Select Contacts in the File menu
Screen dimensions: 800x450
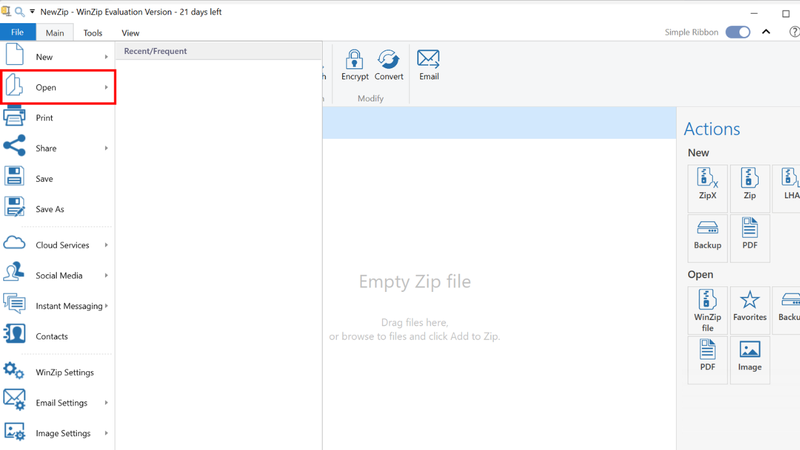coord(57,336)
